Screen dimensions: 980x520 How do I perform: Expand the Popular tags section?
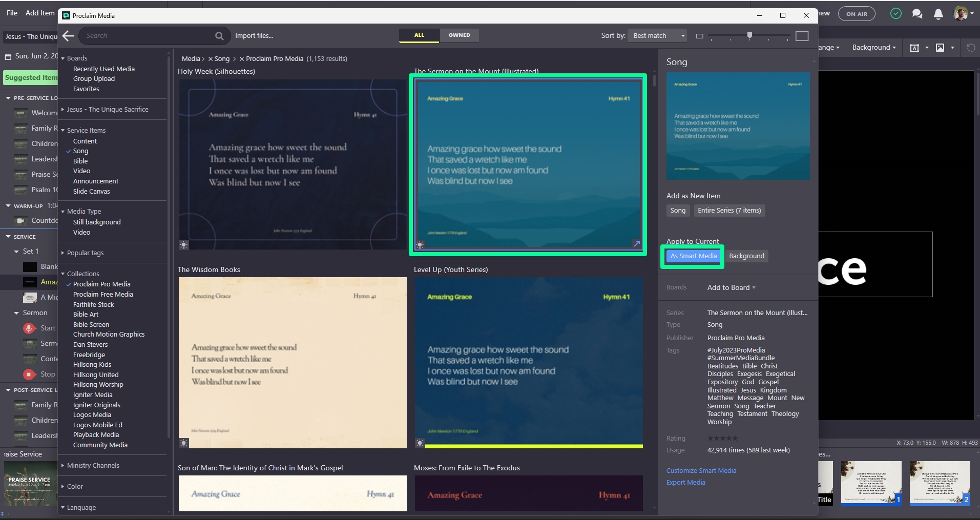click(85, 253)
